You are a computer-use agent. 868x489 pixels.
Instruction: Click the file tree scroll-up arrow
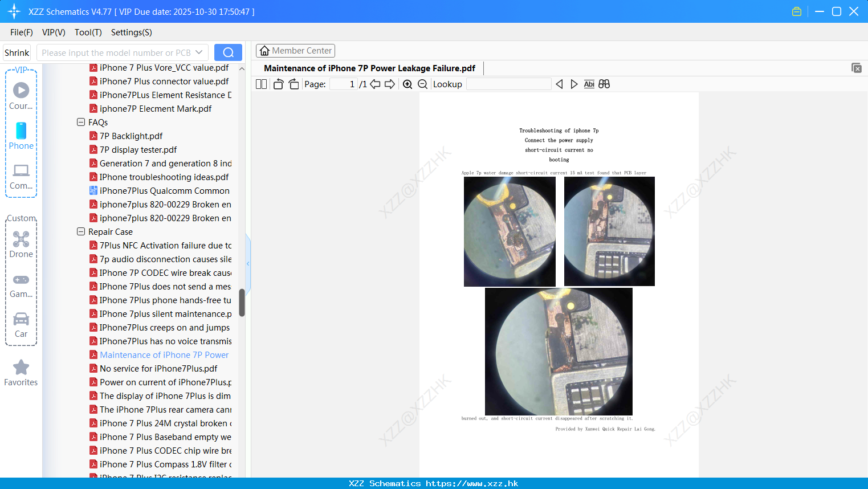[x=242, y=68]
